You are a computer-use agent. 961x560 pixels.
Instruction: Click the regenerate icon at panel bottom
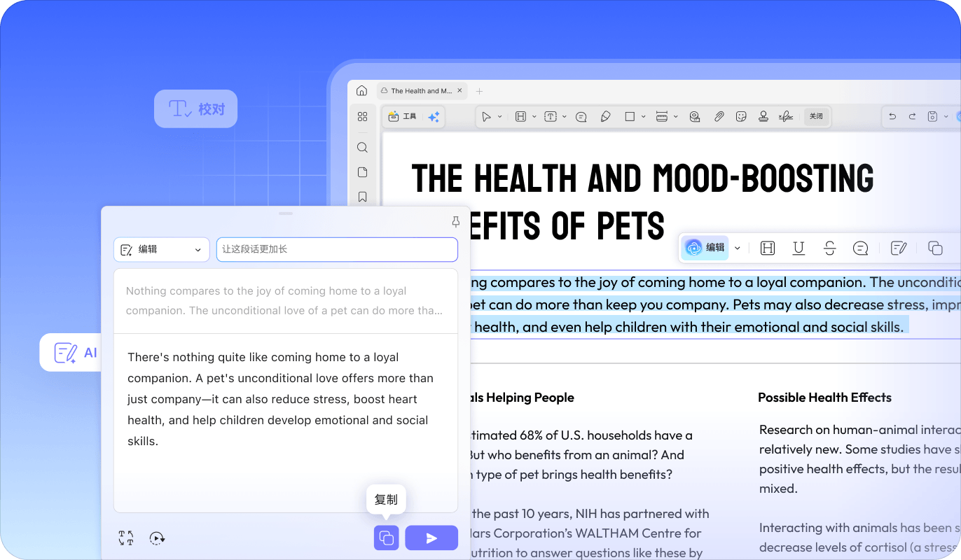(x=157, y=538)
